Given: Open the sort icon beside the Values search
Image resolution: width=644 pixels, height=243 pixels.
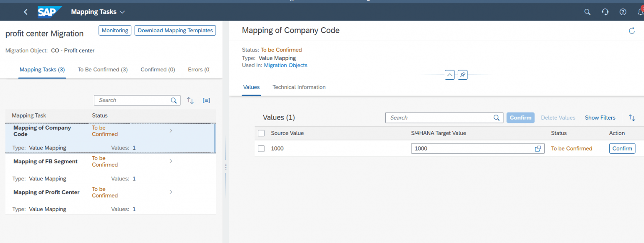Looking at the screenshot, I should (632, 118).
